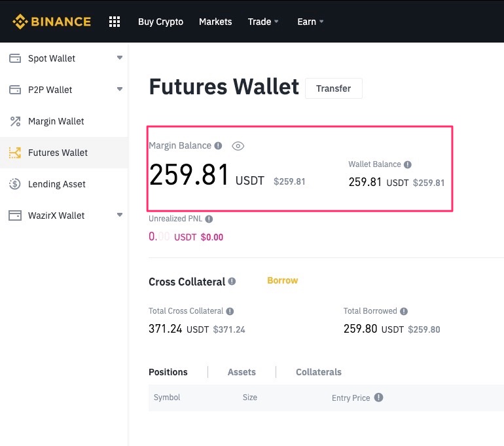The image size is (504, 446).
Task: Toggle balance visibility with eye icon
Action: coord(238,146)
